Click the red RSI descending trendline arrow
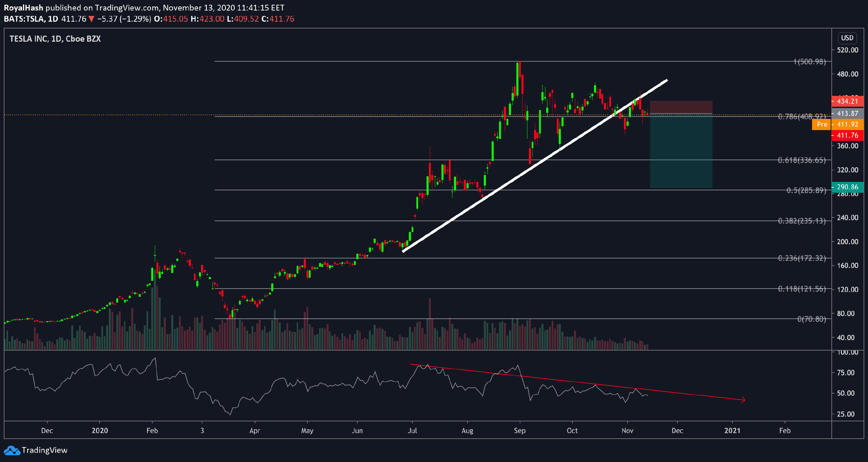868x462 pixels. pos(577,382)
